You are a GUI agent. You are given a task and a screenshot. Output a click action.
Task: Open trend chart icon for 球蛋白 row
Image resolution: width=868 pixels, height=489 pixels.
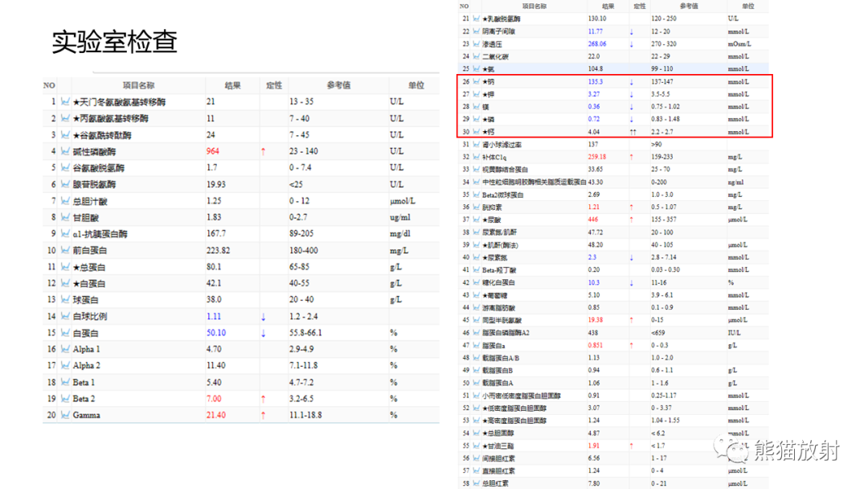pos(65,300)
